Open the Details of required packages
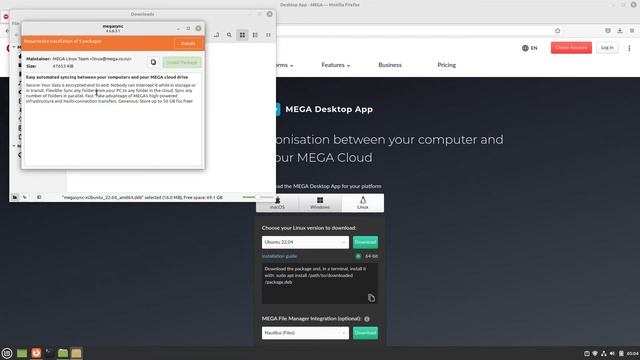The width and height of the screenshot is (640, 360). coord(188,43)
